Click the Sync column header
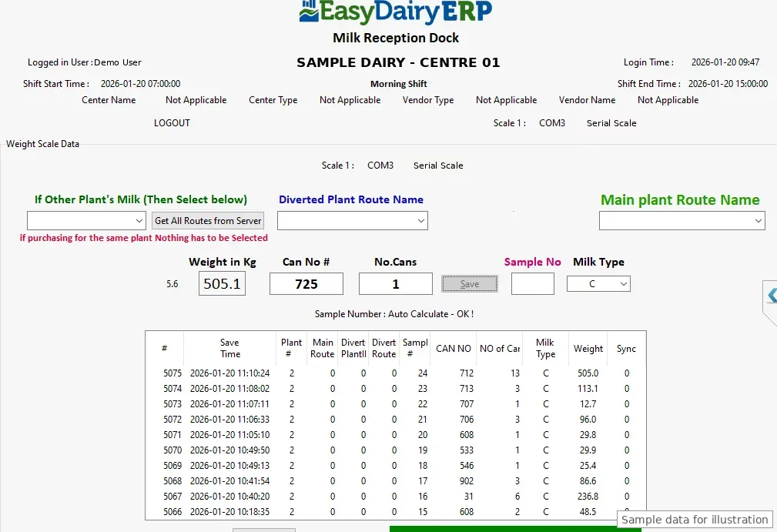The height and width of the screenshot is (532, 777). point(626,348)
